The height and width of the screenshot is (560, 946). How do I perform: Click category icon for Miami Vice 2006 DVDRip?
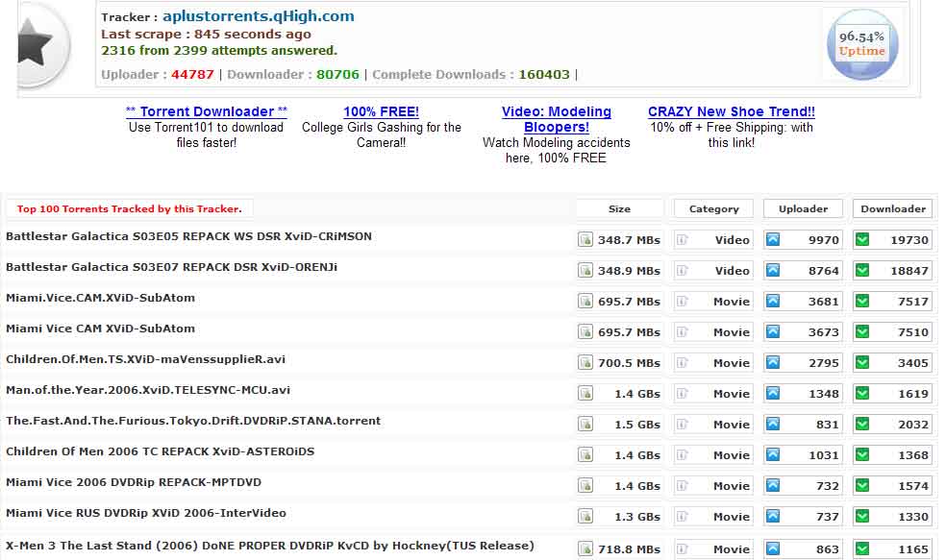click(682, 486)
